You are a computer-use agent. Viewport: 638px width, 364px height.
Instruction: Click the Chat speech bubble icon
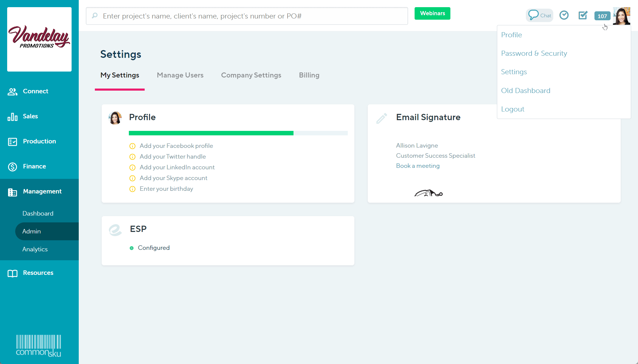533,15
